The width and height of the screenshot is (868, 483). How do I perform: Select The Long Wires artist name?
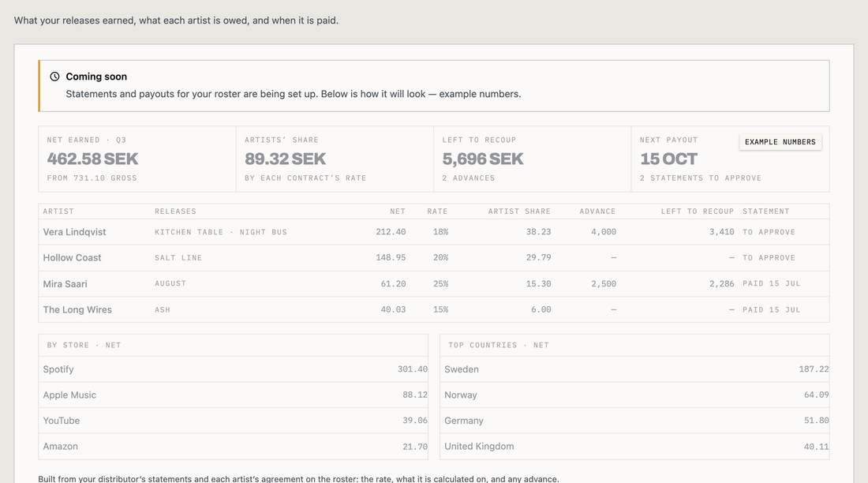click(x=77, y=309)
